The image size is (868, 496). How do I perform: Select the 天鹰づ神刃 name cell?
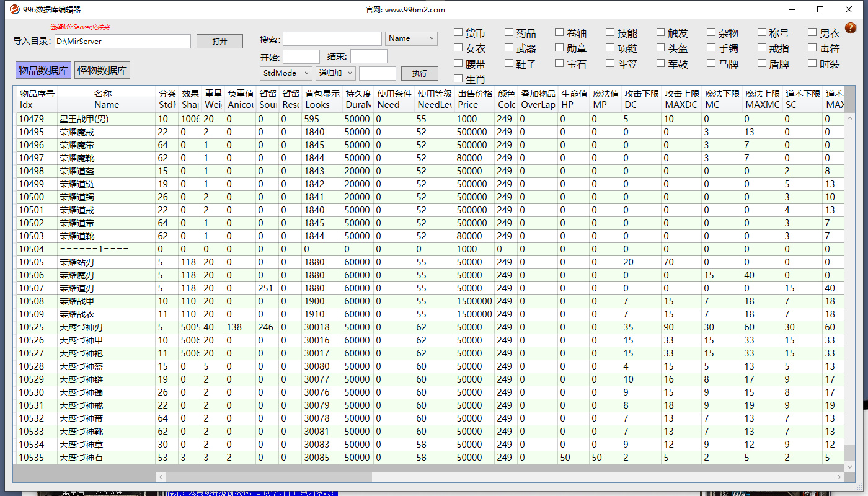(107, 327)
